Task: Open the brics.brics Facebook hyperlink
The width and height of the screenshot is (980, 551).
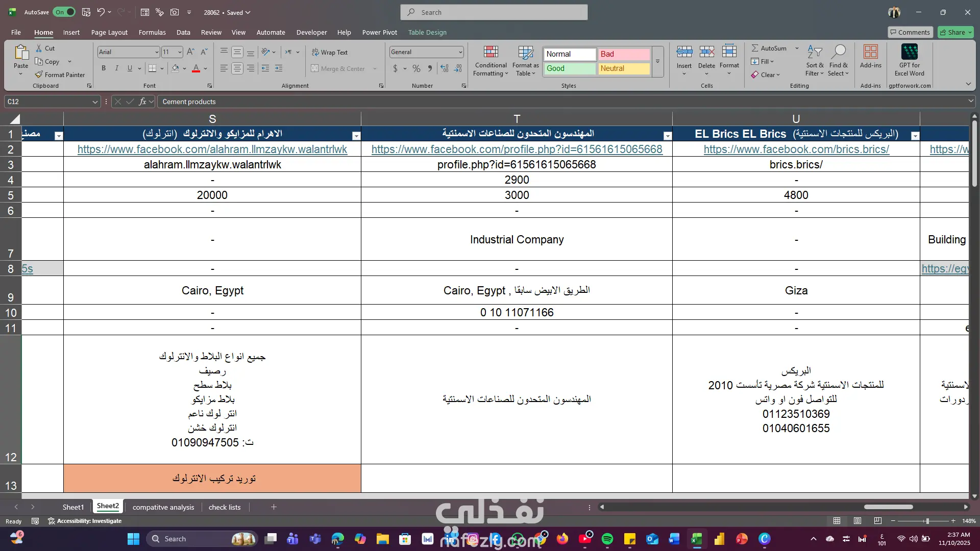Action: pos(796,149)
